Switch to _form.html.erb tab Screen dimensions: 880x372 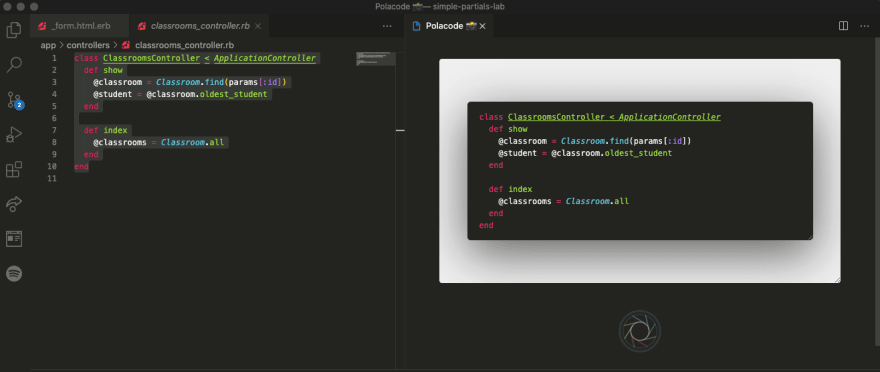[79, 26]
